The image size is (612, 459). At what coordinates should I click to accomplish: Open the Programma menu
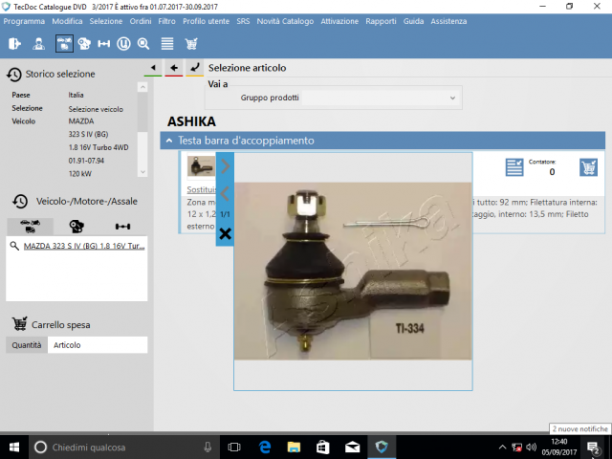pyautogui.click(x=24, y=21)
